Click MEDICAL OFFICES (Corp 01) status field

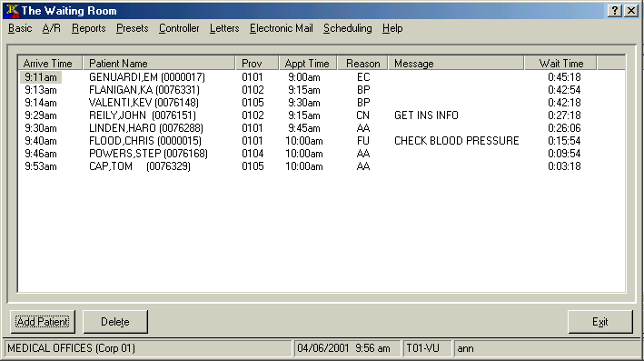click(x=148, y=348)
